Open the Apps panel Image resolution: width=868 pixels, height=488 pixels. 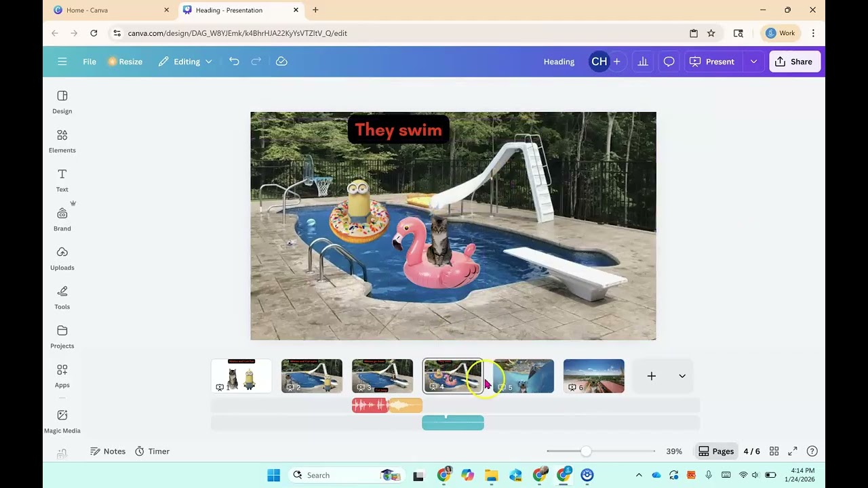point(62,376)
